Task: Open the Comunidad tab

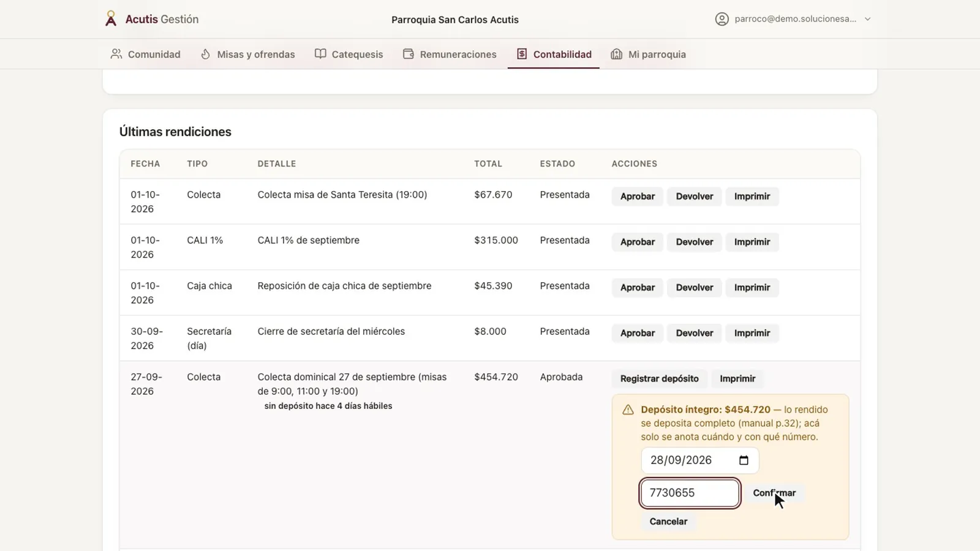Action: 145,54
